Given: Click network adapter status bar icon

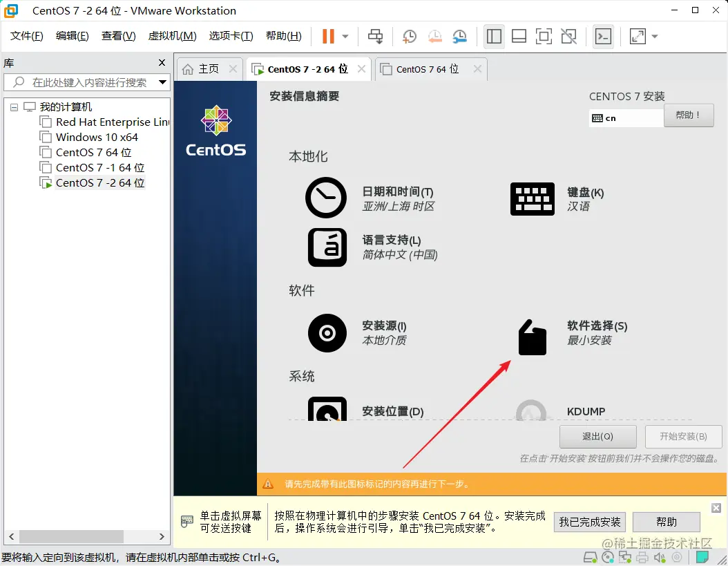Looking at the screenshot, I should [625, 557].
